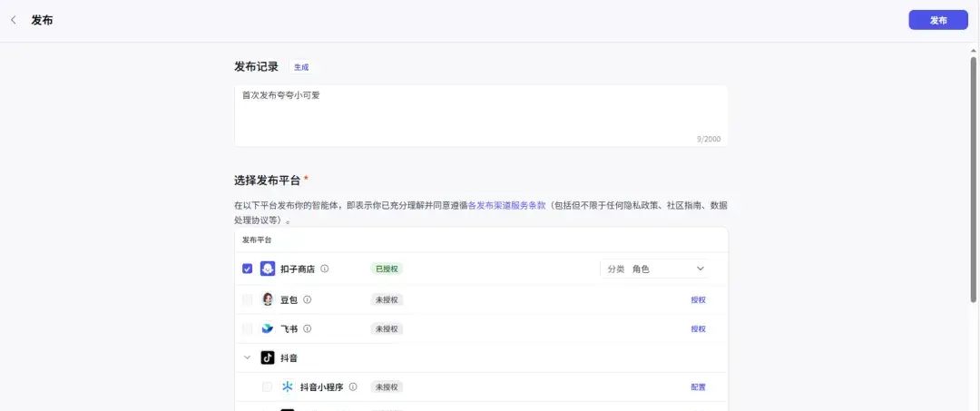The height and width of the screenshot is (411, 980).
Task: Click the 已授权 status tag
Action: pyautogui.click(x=387, y=269)
